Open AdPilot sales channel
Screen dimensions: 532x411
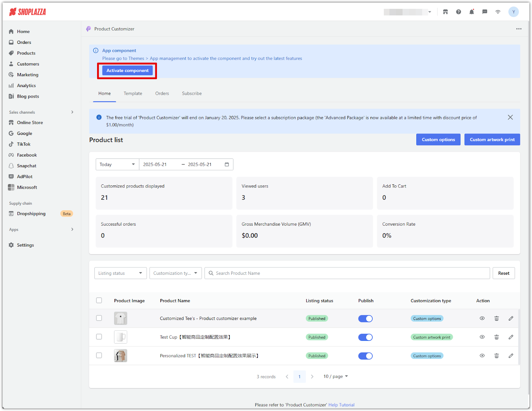25,176
